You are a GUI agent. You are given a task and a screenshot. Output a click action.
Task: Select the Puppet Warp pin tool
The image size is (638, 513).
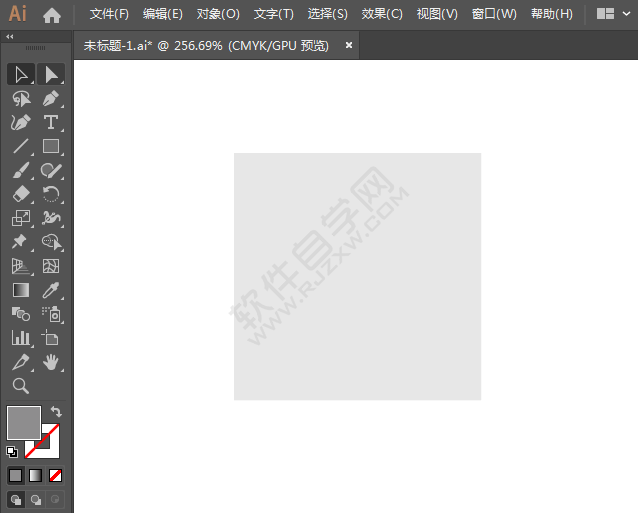tap(21, 242)
